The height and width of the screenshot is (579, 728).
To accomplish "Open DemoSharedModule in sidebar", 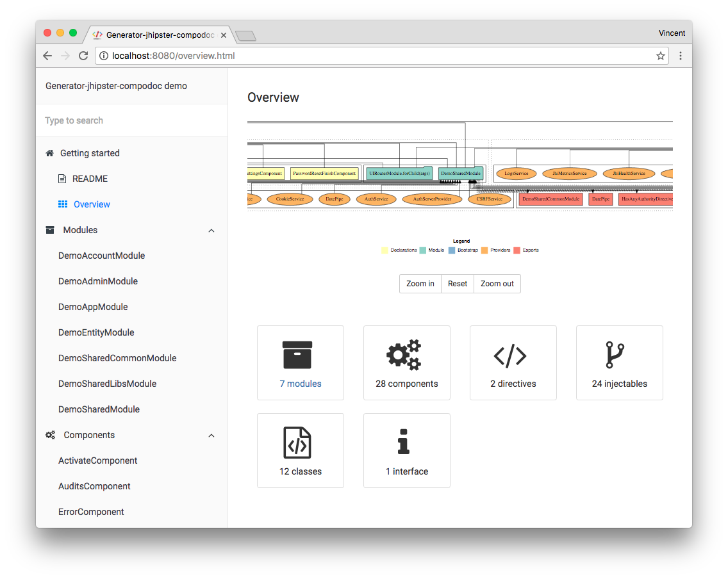I will (99, 409).
